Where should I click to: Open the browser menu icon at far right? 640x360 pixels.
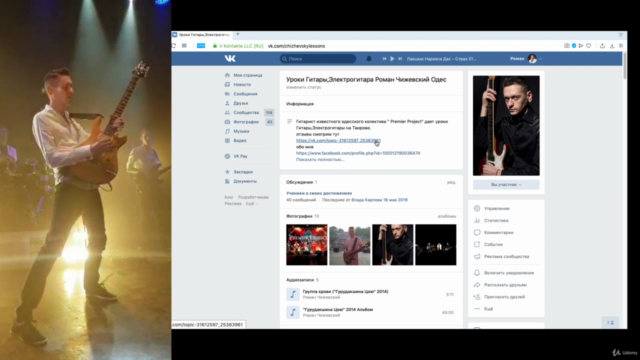[x=621, y=46]
